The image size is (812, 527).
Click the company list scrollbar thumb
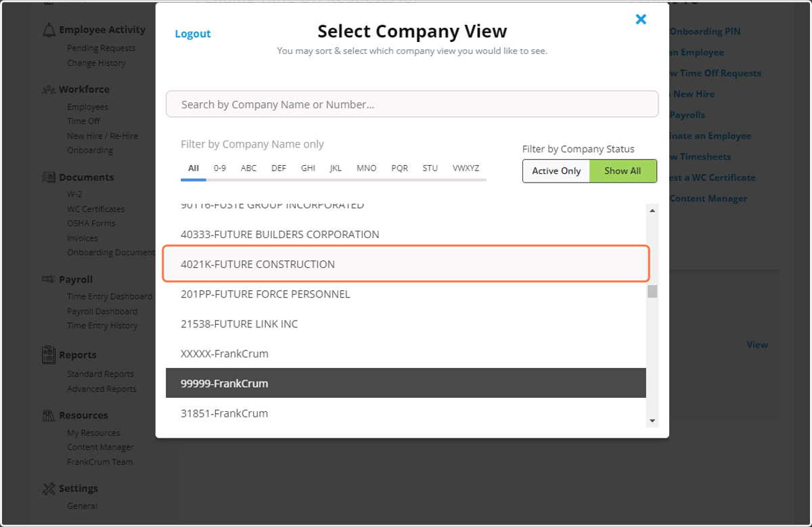652,292
